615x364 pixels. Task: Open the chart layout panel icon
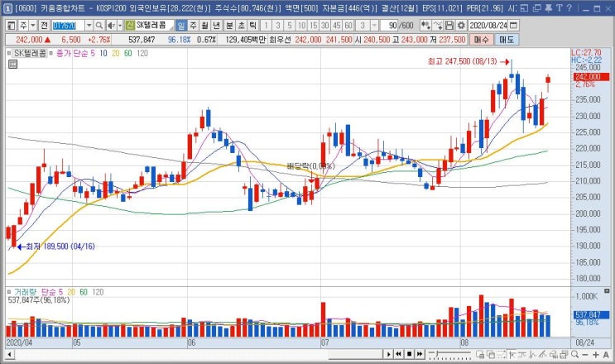12,26
